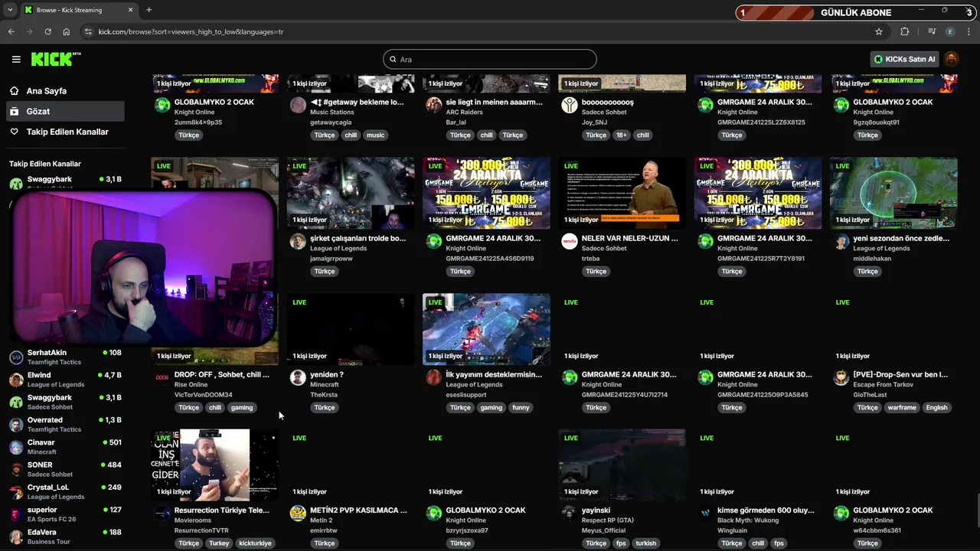Click the browser home icon

click(67, 31)
